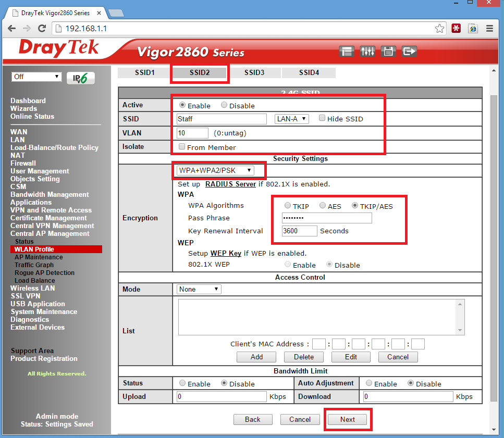Open Product Registration link
The width and height of the screenshot is (504, 438).
point(44,358)
